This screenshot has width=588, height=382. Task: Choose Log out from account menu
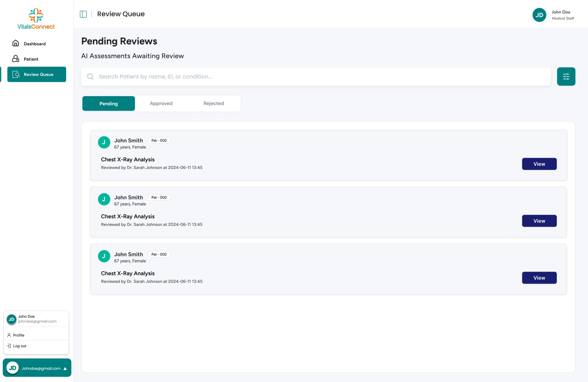coord(36,346)
